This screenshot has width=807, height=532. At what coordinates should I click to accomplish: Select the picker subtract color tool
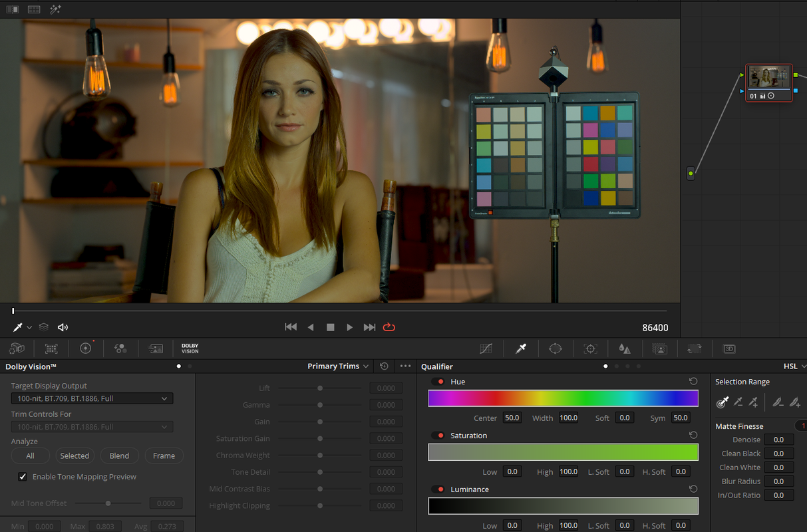(x=738, y=402)
